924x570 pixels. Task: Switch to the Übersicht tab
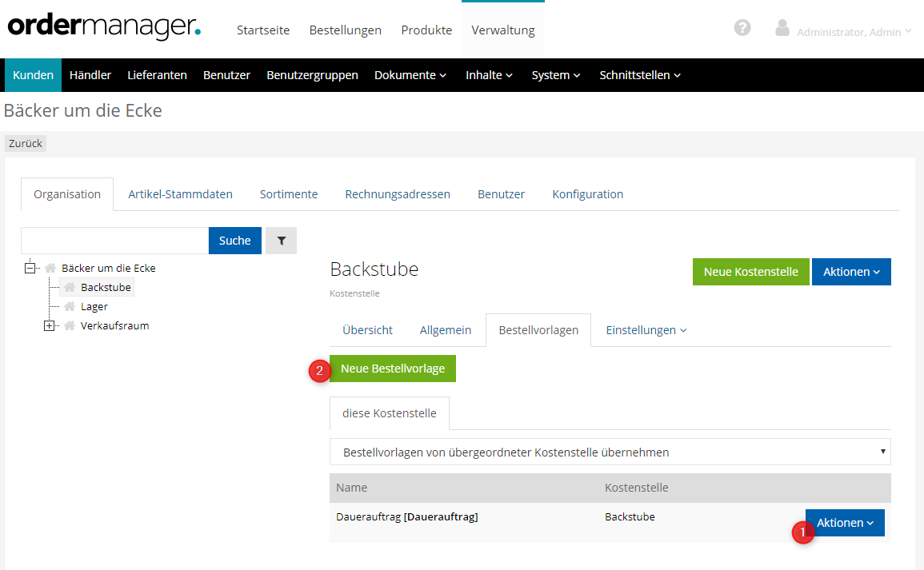(367, 330)
